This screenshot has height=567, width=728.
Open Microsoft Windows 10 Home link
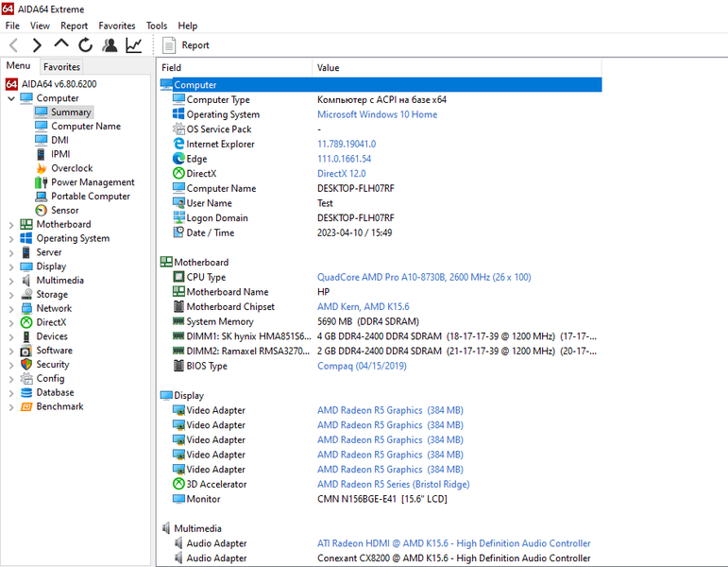pyautogui.click(x=377, y=114)
